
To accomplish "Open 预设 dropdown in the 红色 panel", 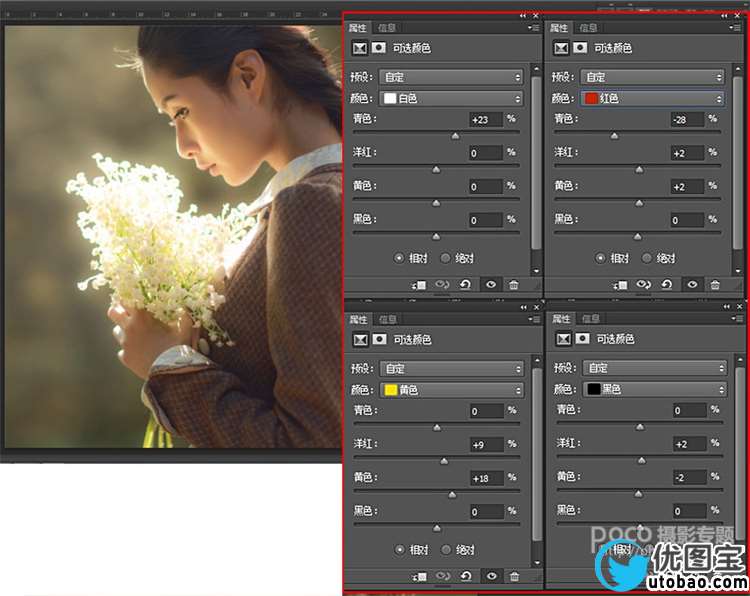I will pyautogui.click(x=653, y=77).
